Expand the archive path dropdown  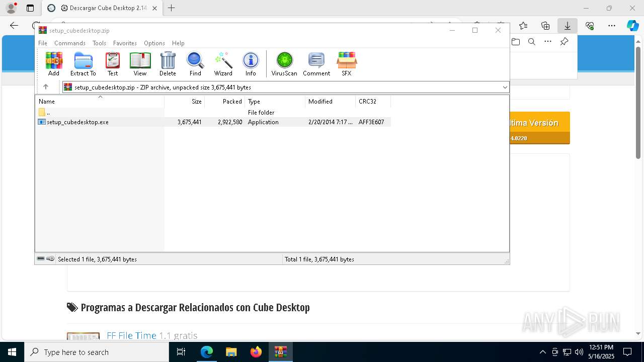click(x=505, y=87)
